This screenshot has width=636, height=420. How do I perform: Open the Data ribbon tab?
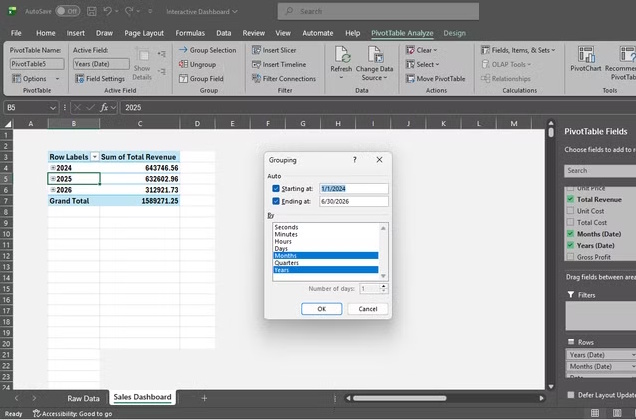[x=223, y=33]
